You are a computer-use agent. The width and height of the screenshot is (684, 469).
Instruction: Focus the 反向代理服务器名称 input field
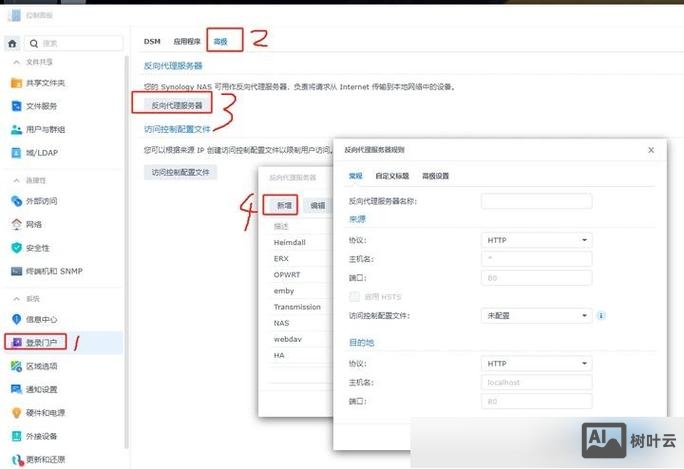537,201
